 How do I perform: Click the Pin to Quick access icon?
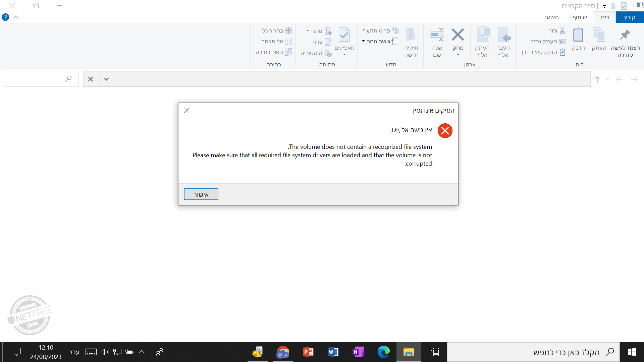[x=625, y=35]
